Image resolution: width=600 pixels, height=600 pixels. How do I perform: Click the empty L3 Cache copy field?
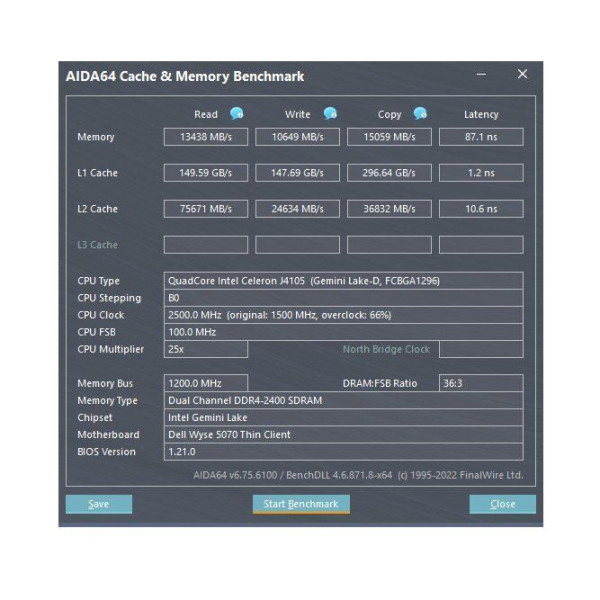pos(389,245)
